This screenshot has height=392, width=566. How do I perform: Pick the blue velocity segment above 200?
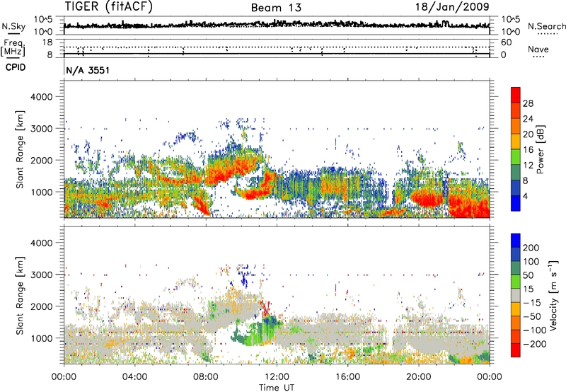click(516, 241)
